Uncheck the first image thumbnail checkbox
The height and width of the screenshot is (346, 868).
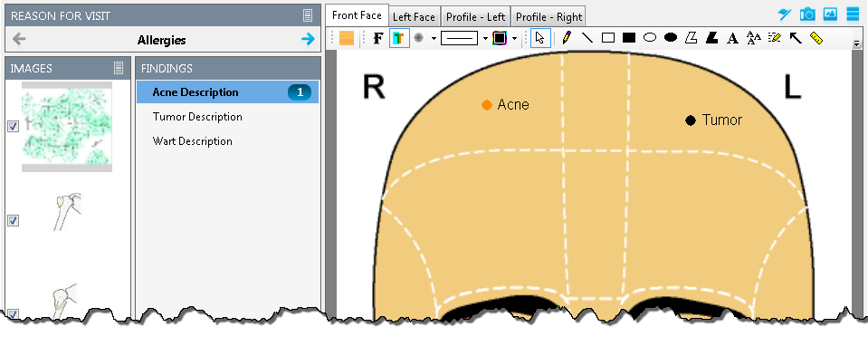pyautogui.click(x=14, y=126)
